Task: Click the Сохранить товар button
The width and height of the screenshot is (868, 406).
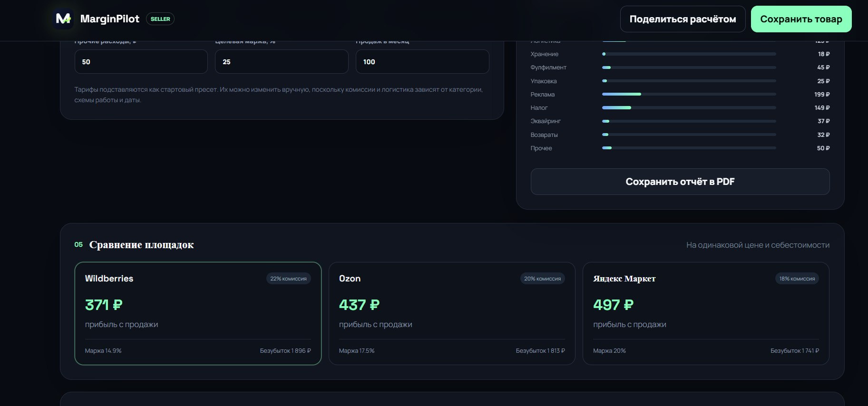Action: [x=801, y=19]
